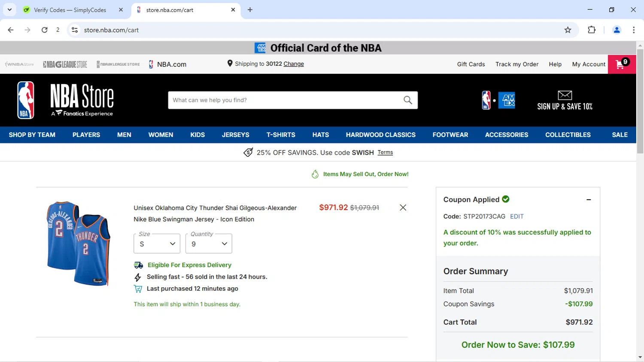Click the Terms link for SWISH code
Viewport: 644px width, 362px height.
tap(385, 152)
